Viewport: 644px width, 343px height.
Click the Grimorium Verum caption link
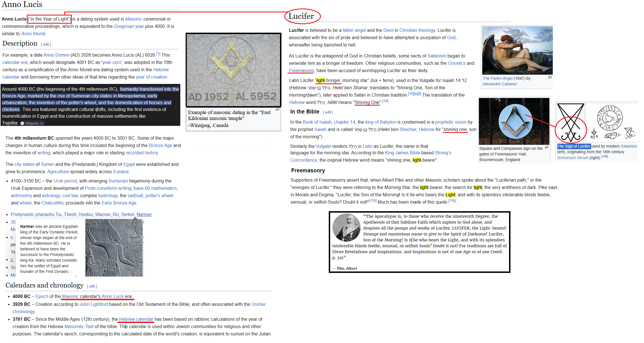point(572,158)
